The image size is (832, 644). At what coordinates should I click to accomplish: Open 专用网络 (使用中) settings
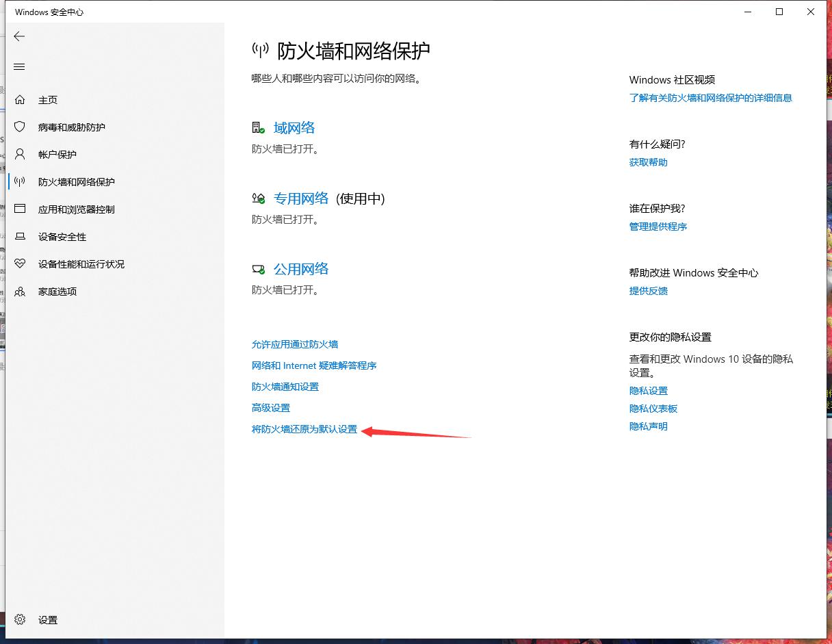(301, 198)
